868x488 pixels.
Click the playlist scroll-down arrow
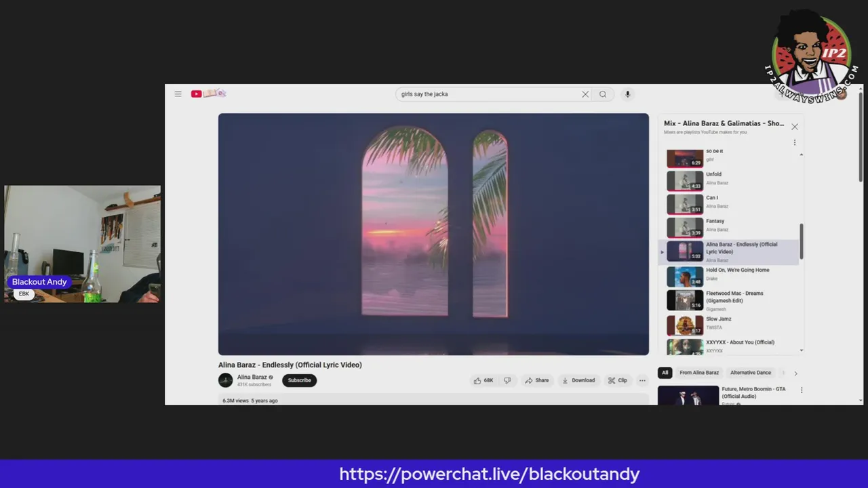[802, 350]
